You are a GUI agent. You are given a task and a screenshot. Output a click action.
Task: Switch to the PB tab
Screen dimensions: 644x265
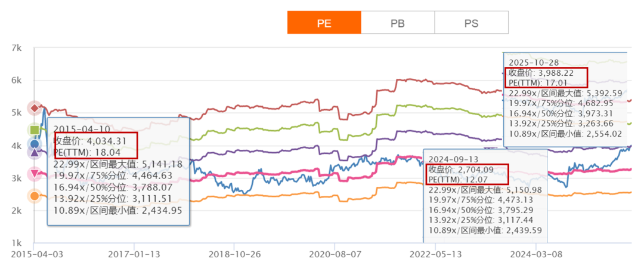(398, 23)
